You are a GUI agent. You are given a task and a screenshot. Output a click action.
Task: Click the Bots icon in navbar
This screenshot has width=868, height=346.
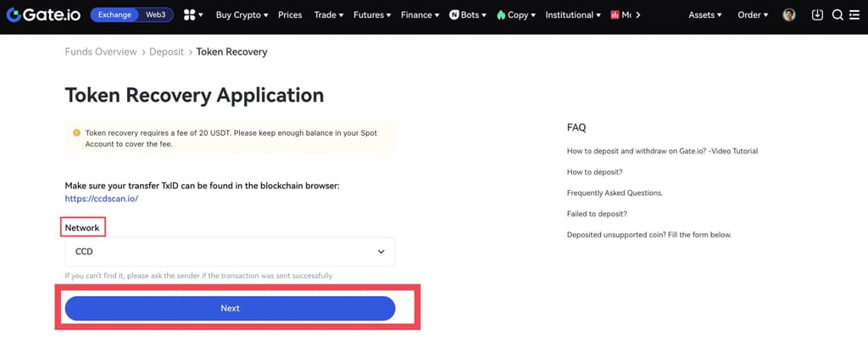[x=454, y=15]
